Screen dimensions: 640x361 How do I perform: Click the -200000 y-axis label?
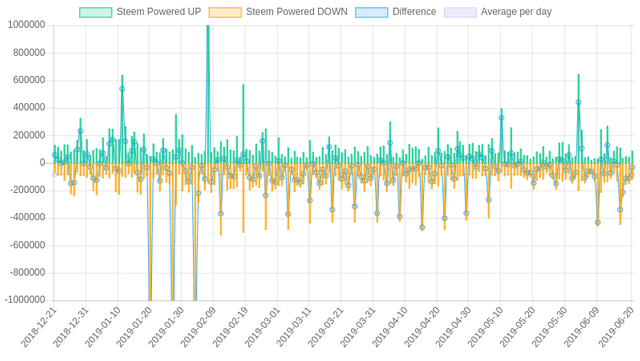pos(27,190)
